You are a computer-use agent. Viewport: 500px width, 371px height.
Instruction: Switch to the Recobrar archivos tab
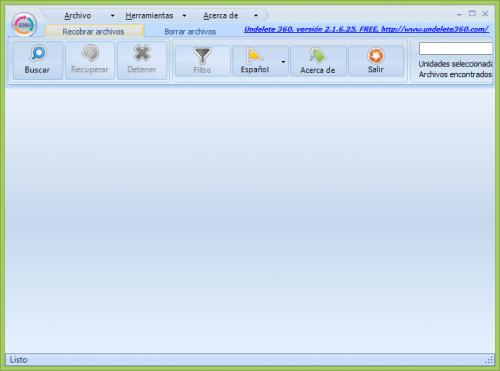94,32
